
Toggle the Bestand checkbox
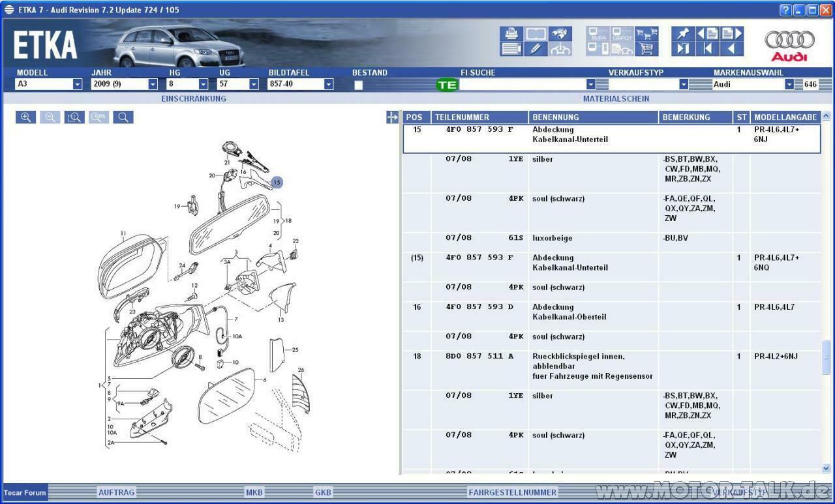358,85
